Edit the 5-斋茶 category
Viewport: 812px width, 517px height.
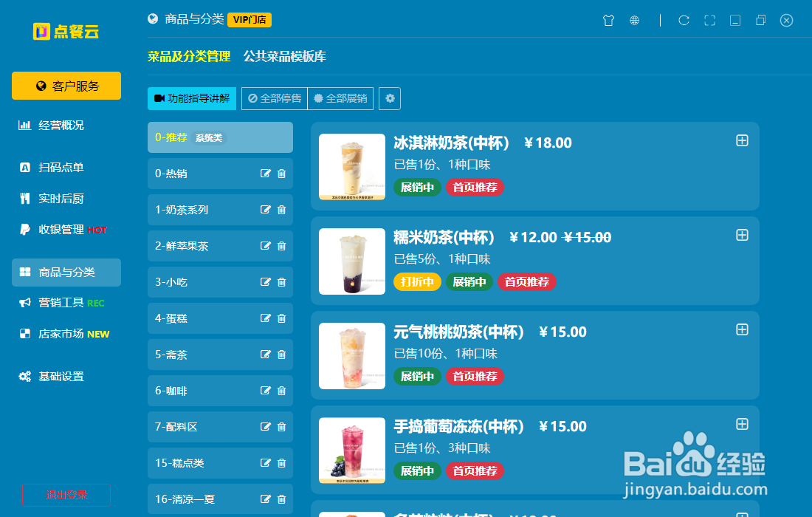coord(265,355)
